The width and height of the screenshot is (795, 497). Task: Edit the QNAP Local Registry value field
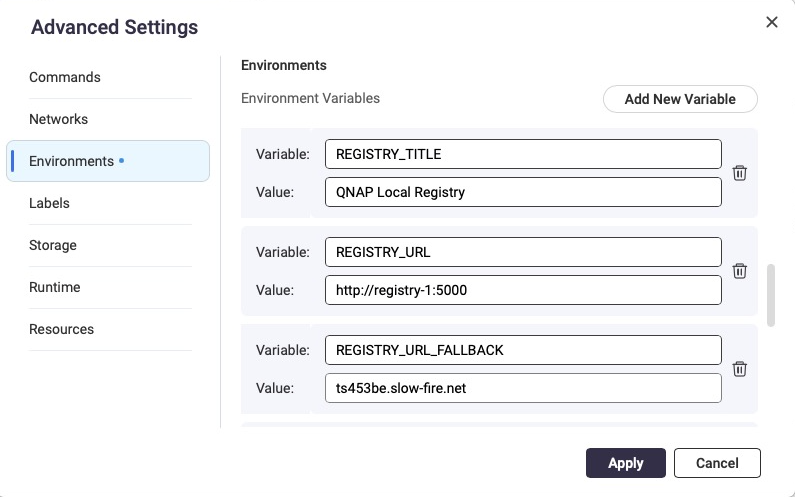pos(523,192)
